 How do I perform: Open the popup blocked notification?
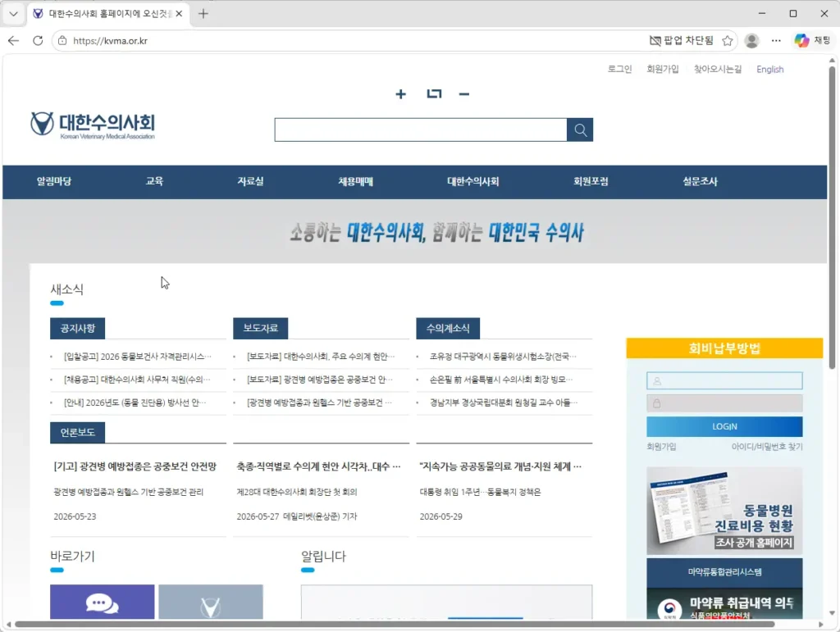point(681,41)
